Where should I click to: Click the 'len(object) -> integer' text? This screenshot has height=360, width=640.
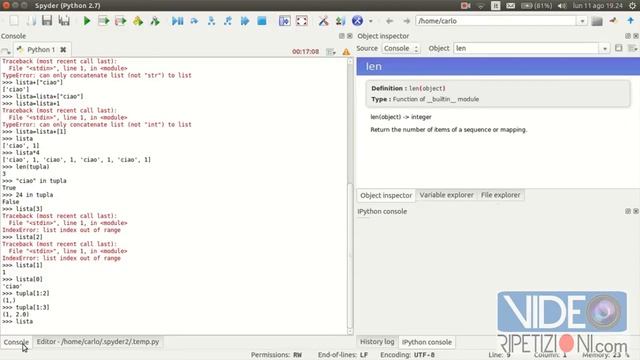pyautogui.click(x=401, y=117)
